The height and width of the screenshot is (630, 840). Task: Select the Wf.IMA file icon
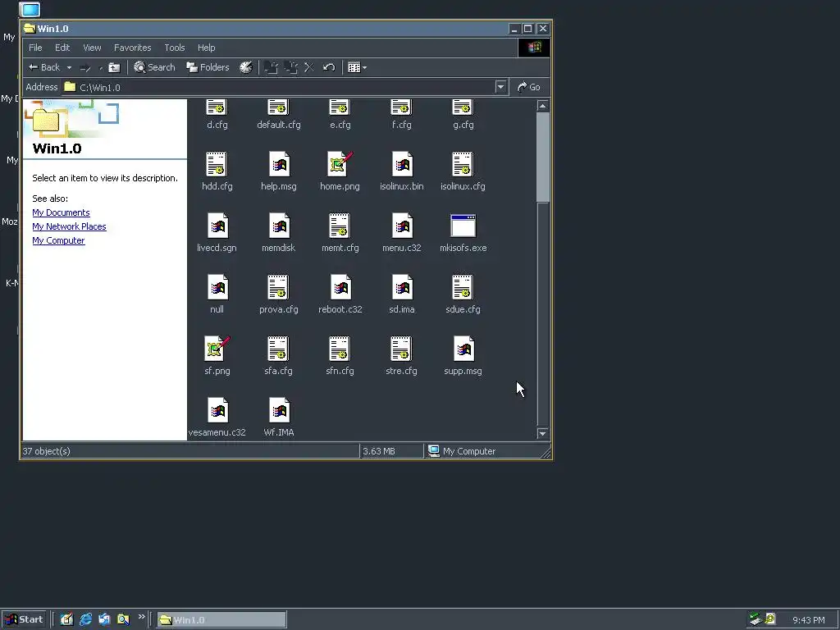pos(279,411)
